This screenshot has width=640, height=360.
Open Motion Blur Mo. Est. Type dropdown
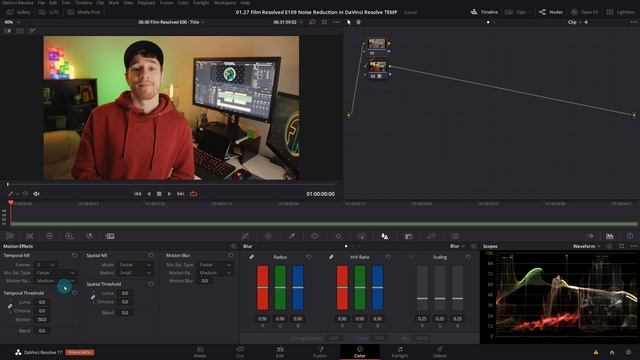coord(215,264)
